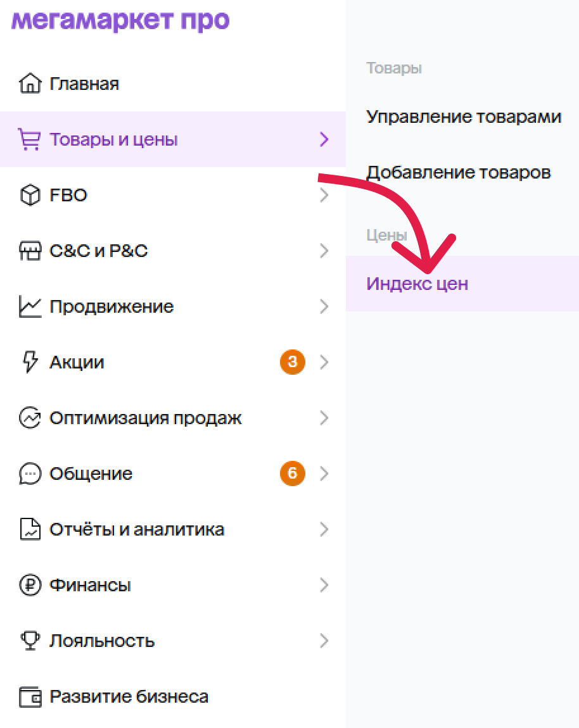
Task: Click the chat bubble Общение icon
Action: point(30,474)
